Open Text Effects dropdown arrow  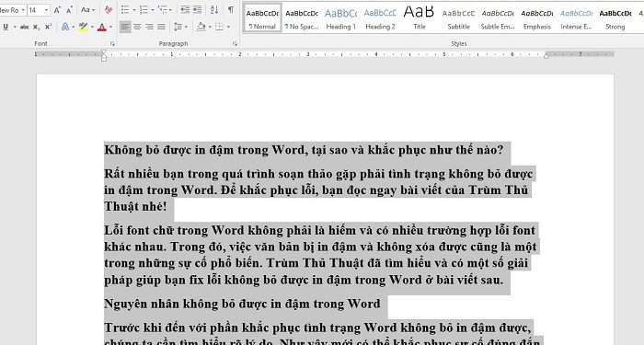(x=73, y=27)
